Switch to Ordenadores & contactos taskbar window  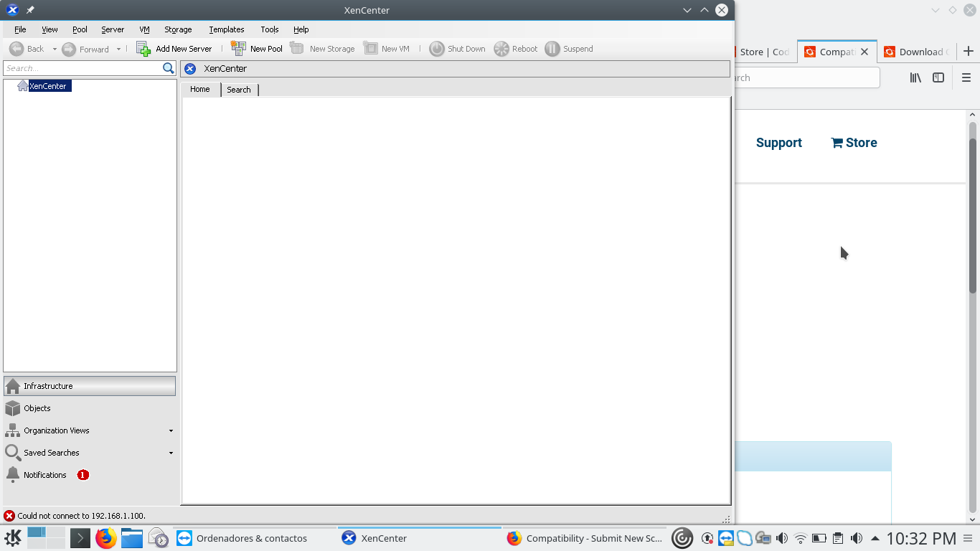click(255, 538)
